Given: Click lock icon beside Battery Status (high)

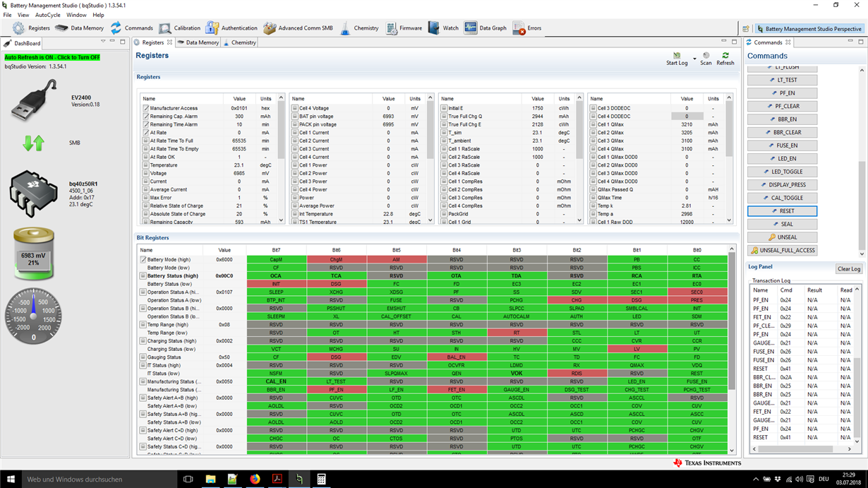Looking at the screenshot, I should pos(143,276).
